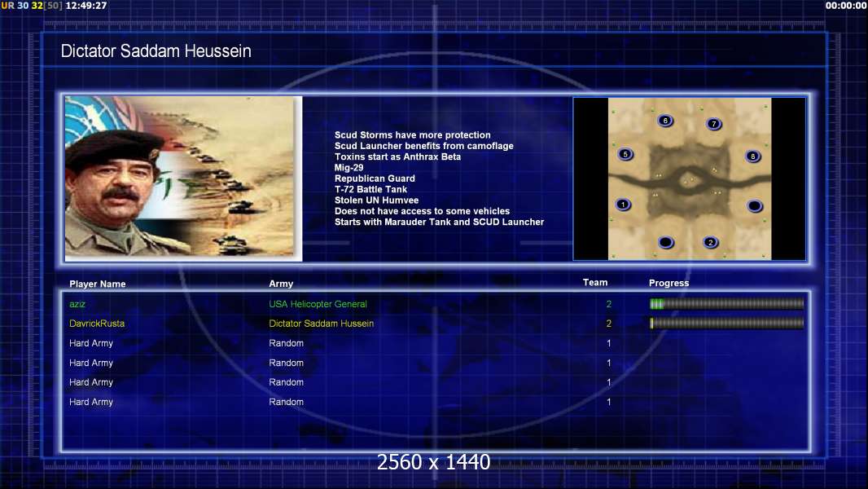Click the 'T-72 Battle Tank' trait line

370,189
